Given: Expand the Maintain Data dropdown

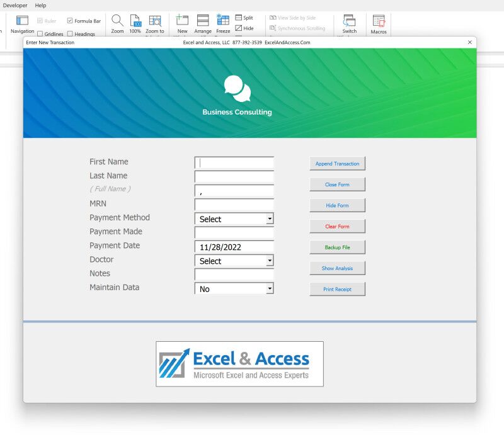Looking at the screenshot, I should coord(270,289).
